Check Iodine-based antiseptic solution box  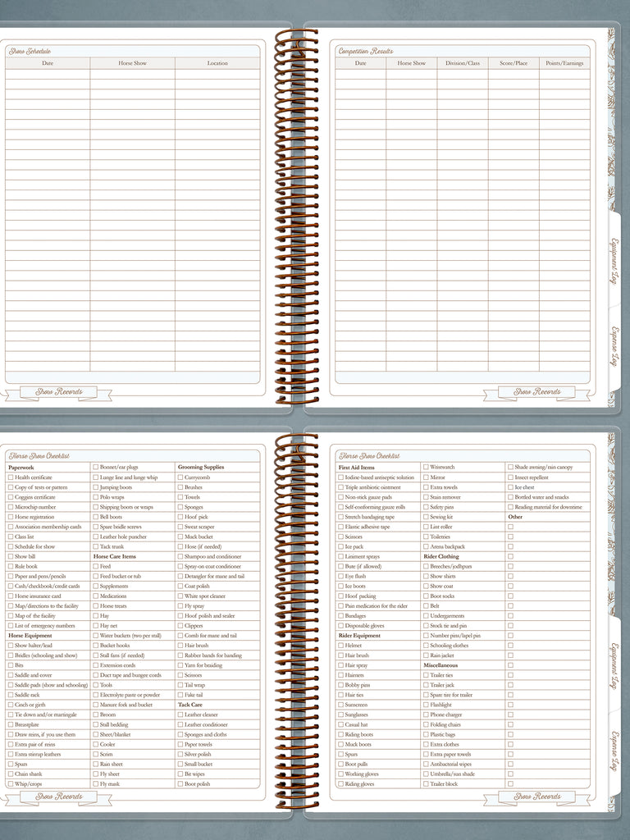point(340,477)
